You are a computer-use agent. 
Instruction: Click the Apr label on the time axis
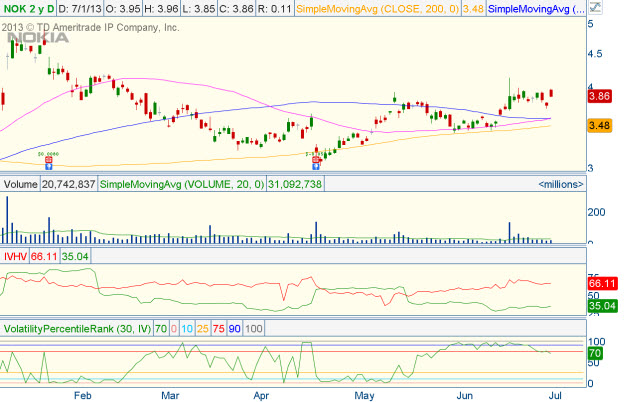click(x=262, y=395)
